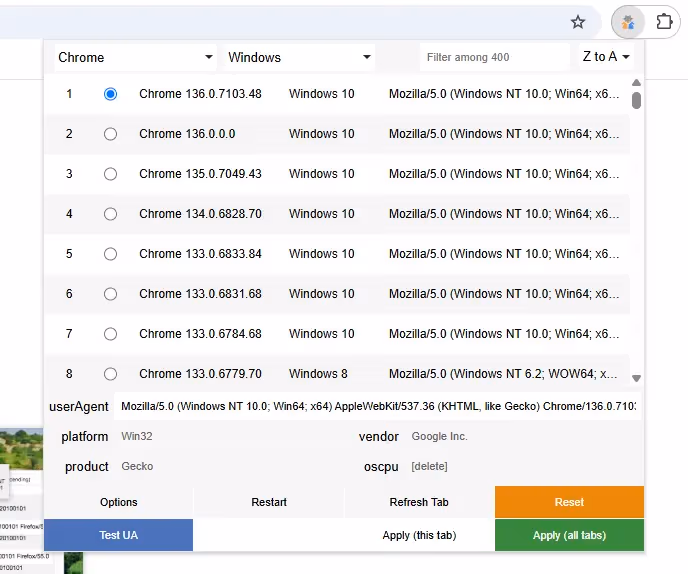The height and width of the screenshot is (574, 688).
Task: Select radio for Chrome 134.0.6828.70
Action: [x=110, y=214]
